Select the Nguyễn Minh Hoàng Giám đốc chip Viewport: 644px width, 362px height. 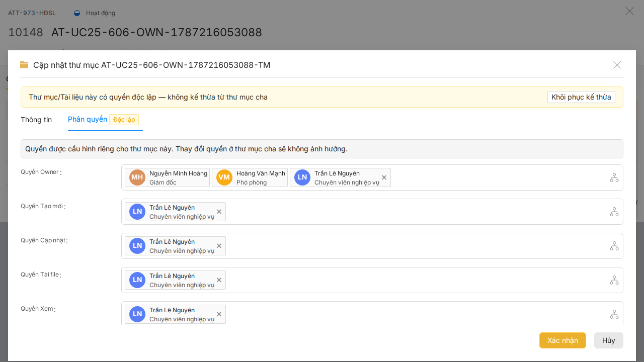click(x=167, y=177)
